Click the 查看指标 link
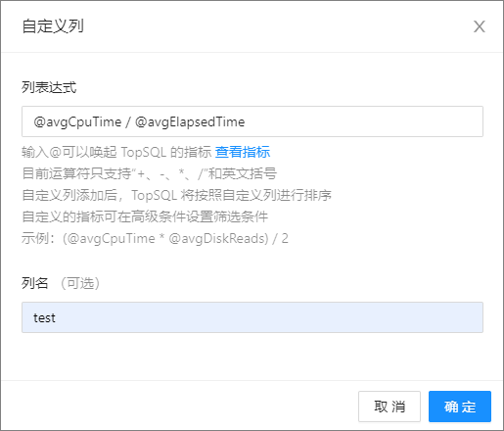Image resolution: width=504 pixels, height=431 pixels. tap(243, 152)
